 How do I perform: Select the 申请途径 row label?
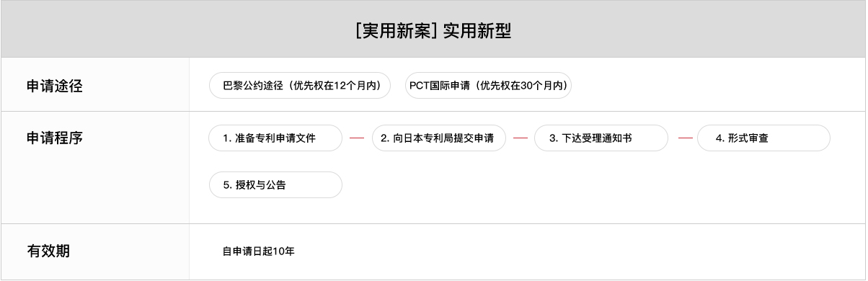(55, 86)
